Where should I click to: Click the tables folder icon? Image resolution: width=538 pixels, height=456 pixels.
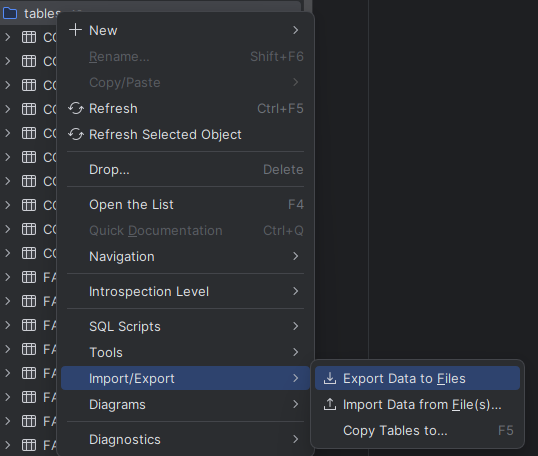point(10,13)
